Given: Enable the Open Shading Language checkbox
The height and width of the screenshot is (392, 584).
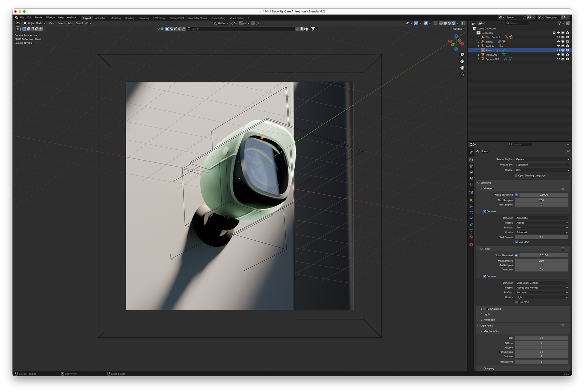Looking at the screenshot, I should pyautogui.click(x=516, y=175).
